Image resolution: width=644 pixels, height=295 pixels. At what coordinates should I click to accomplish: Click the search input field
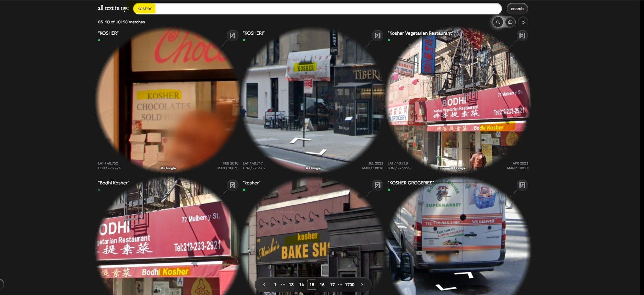click(x=317, y=9)
